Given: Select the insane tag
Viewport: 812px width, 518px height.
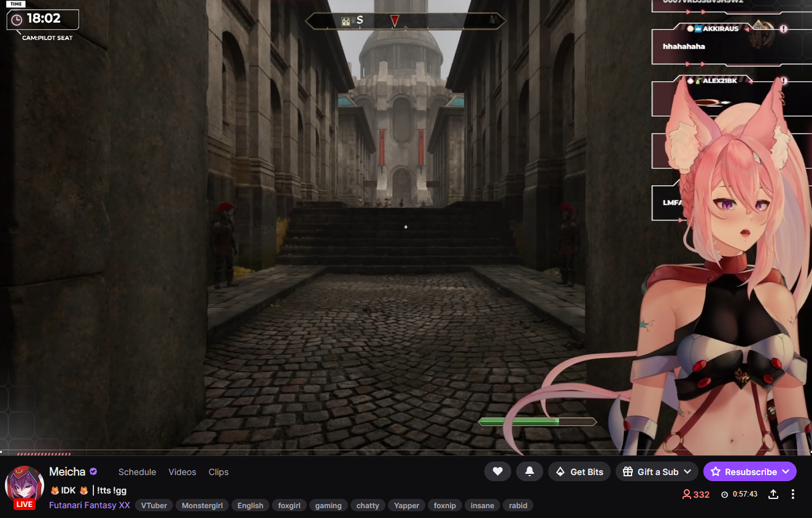Looking at the screenshot, I should coord(482,506).
